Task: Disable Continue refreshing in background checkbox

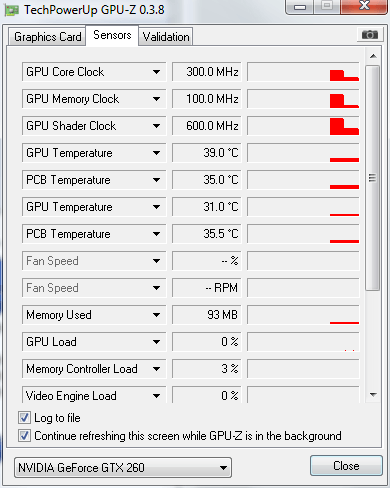Action: [24, 435]
